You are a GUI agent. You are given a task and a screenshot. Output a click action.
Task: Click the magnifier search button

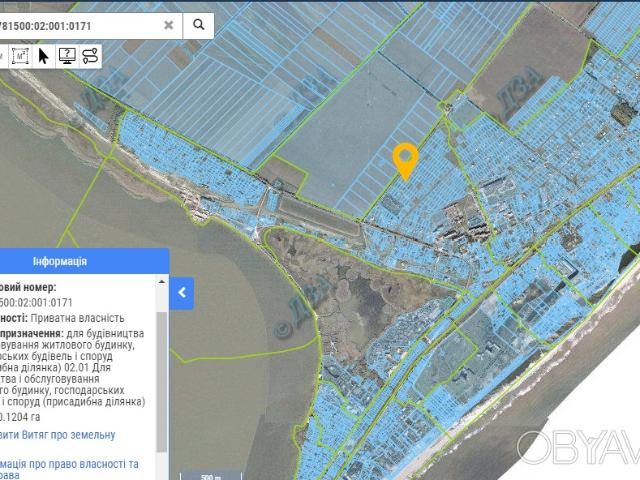click(x=199, y=25)
